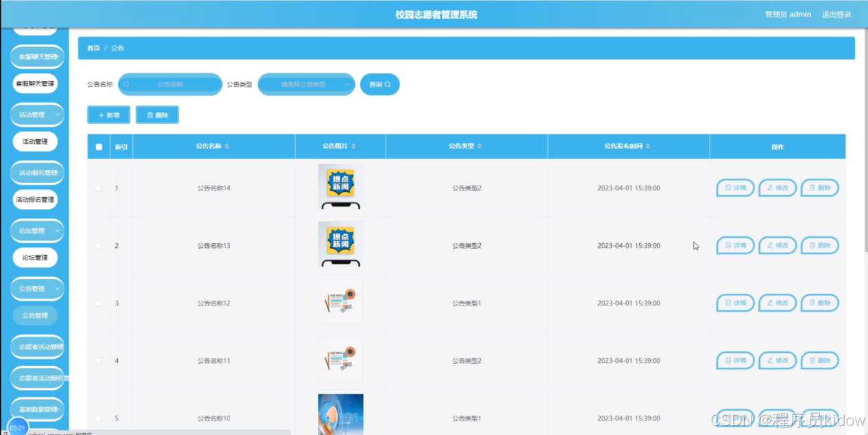The width and height of the screenshot is (868, 435).
Task: Click the sort arrows beside 公告类型 header
Action: click(480, 147)
